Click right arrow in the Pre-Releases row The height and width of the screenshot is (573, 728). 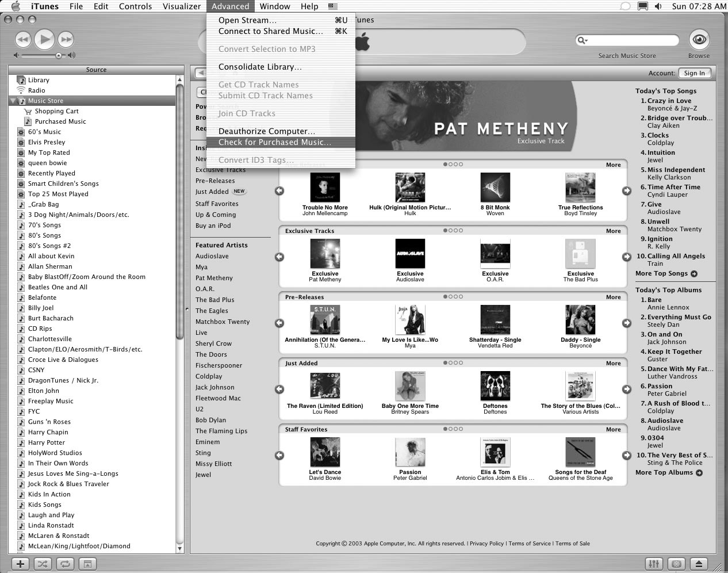pos(626,323)
